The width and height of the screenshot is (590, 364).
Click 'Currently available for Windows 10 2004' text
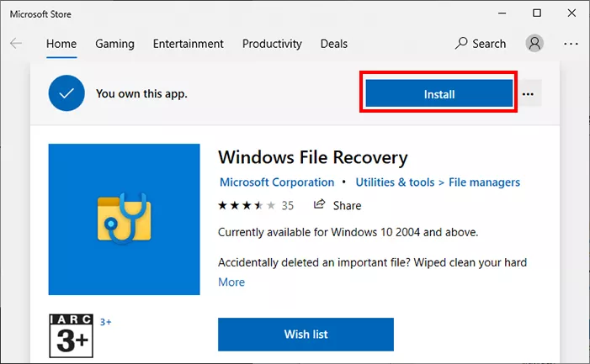click(x=348, y=232)
